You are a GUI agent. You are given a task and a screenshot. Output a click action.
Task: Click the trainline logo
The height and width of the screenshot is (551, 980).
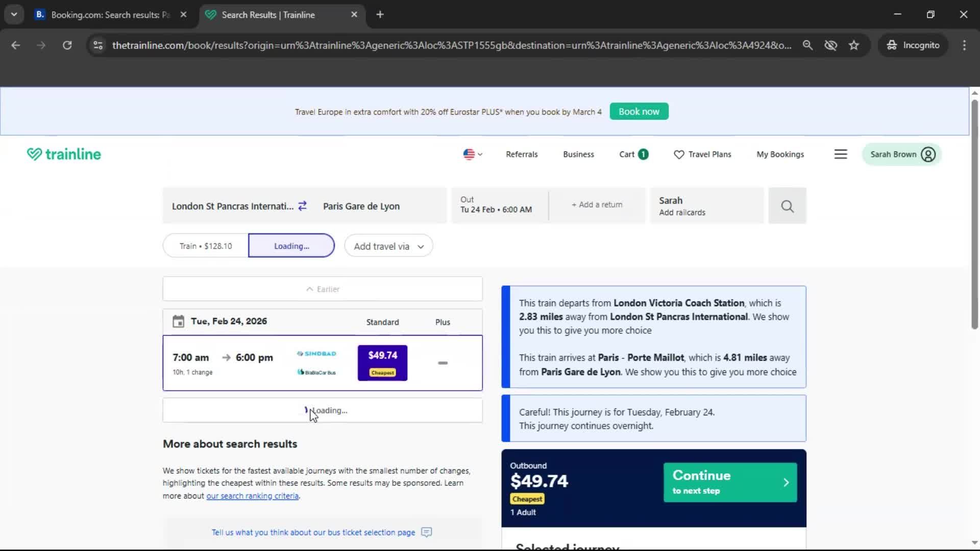coord(64,154)
